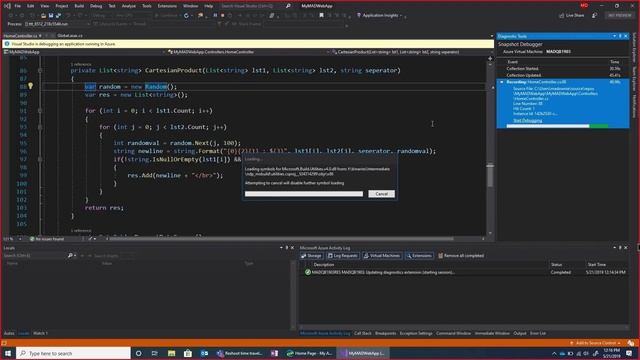Switch to the Autos tab
Viewport: 640px width, 360px height.
click(9, 333)
